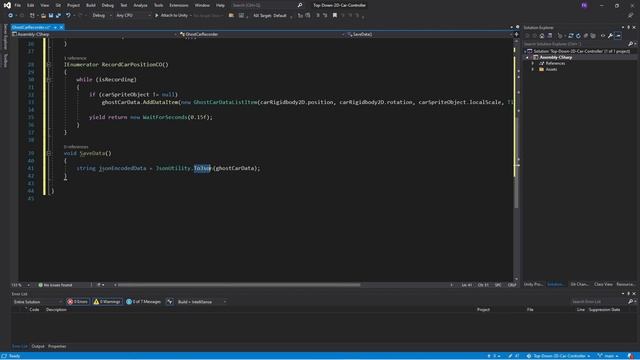Open the Git menu
Screen dimensions: 640x360
(58, 5)
